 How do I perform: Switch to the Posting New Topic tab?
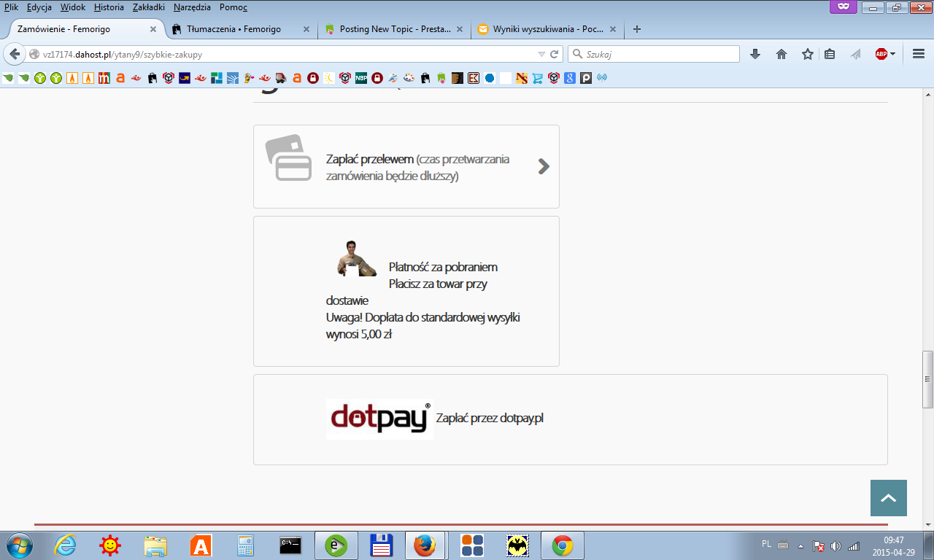click(x=393, y=29)
